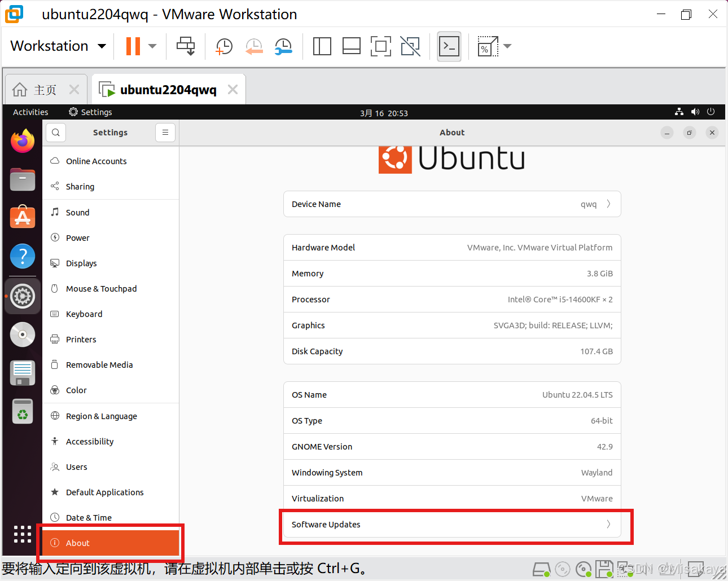The width and height of the screenshot is (728, 581).
Task: Click the Settings gear dock icon
Action: pyautogui.click(x=23, y=296)
